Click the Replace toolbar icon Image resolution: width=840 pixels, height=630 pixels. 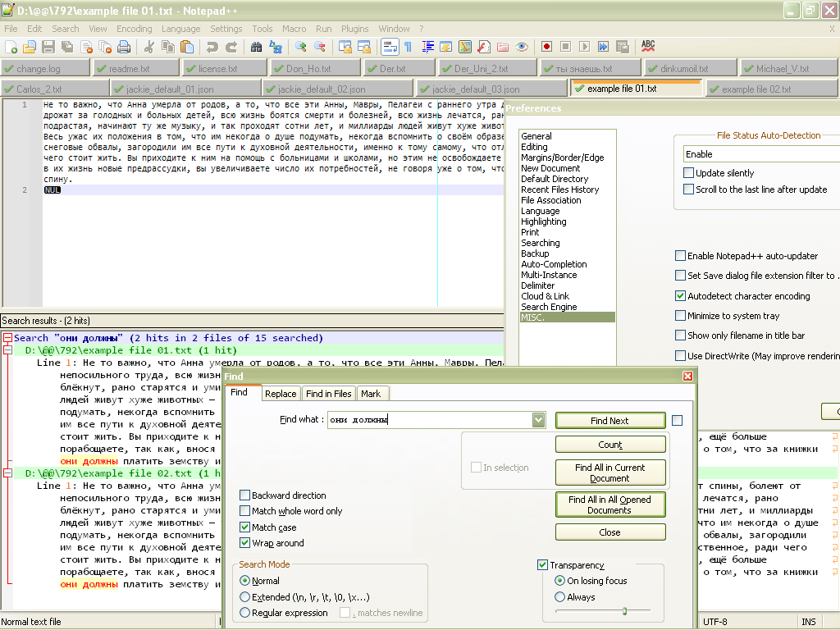pyautogui.click(x=276, y=47)
